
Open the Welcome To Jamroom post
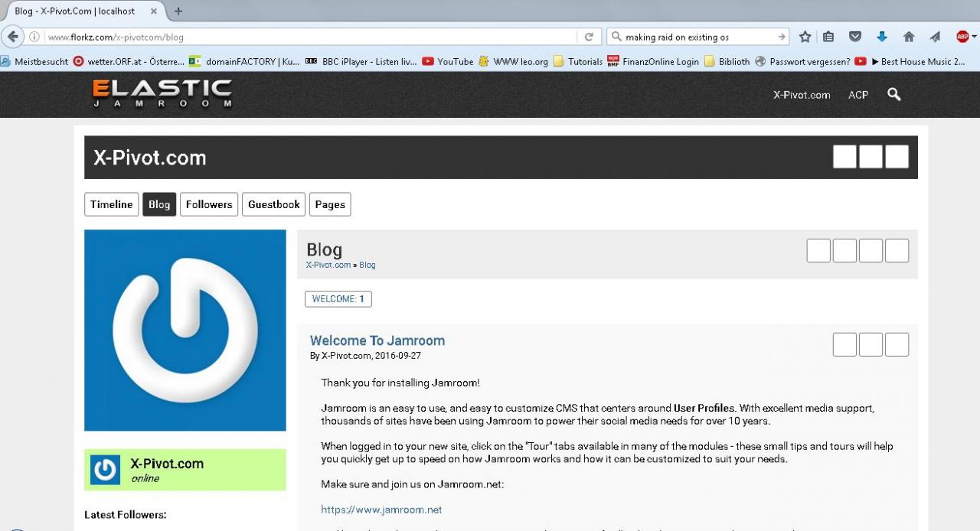tap(377, 340)
